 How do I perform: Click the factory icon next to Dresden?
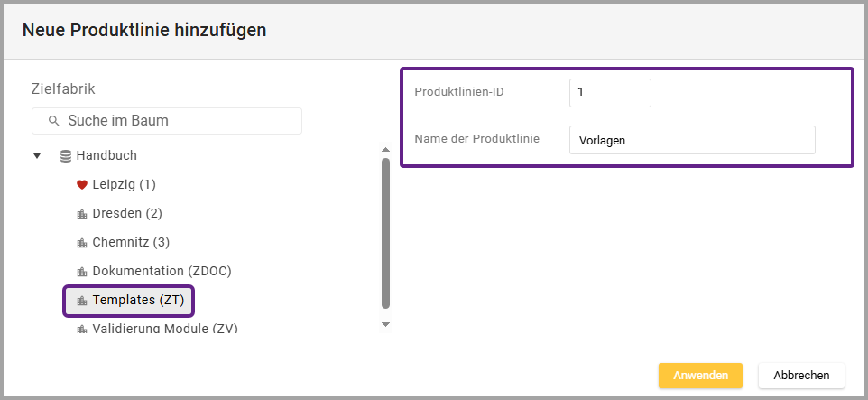coord(82,214)
